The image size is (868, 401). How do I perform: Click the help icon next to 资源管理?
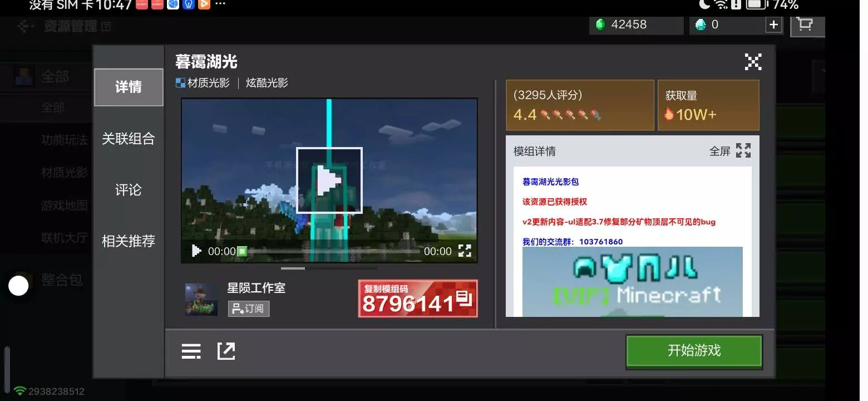pos(106,26)
